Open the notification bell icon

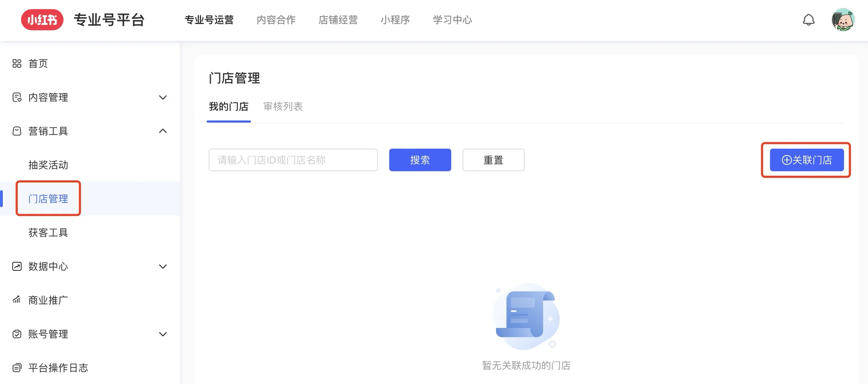[809, 20]
